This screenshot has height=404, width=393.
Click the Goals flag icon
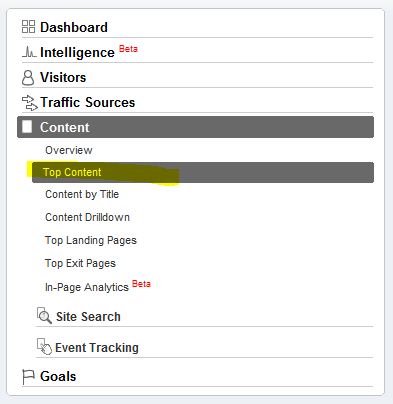tap(28, 377)
